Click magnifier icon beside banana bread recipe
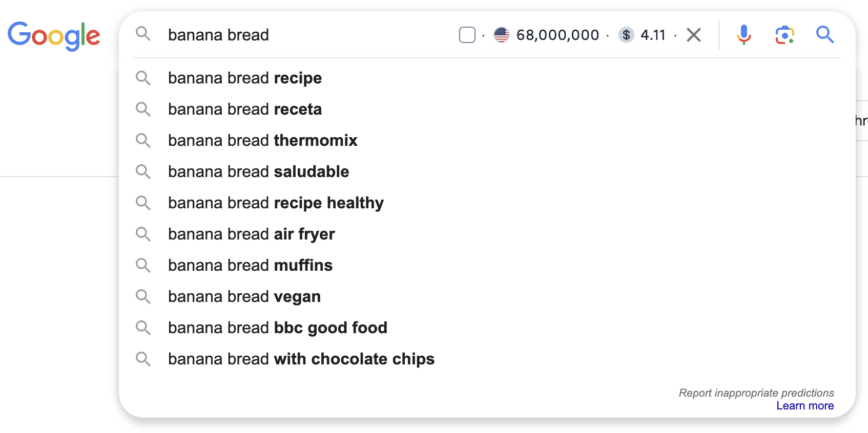Image resolution: width=868 pixels, height=433 pixels. coord(143,78)
